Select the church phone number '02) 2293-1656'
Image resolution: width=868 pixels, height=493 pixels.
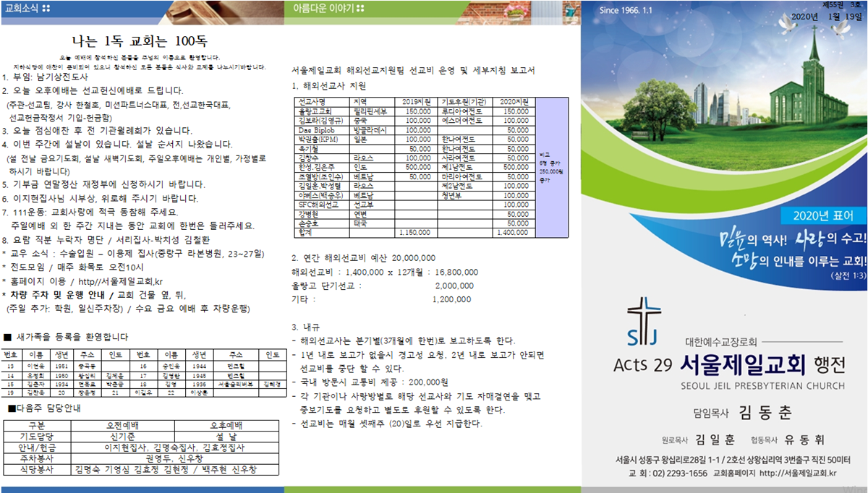[x=680, y=473]
